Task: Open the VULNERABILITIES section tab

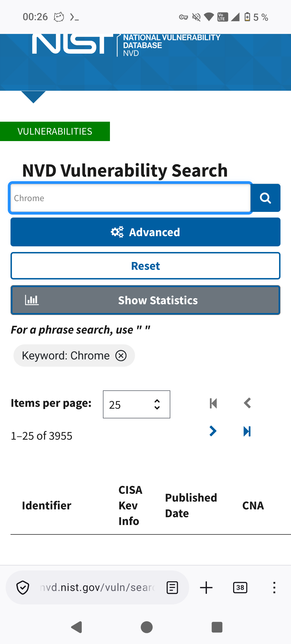Action: (55, 131)
